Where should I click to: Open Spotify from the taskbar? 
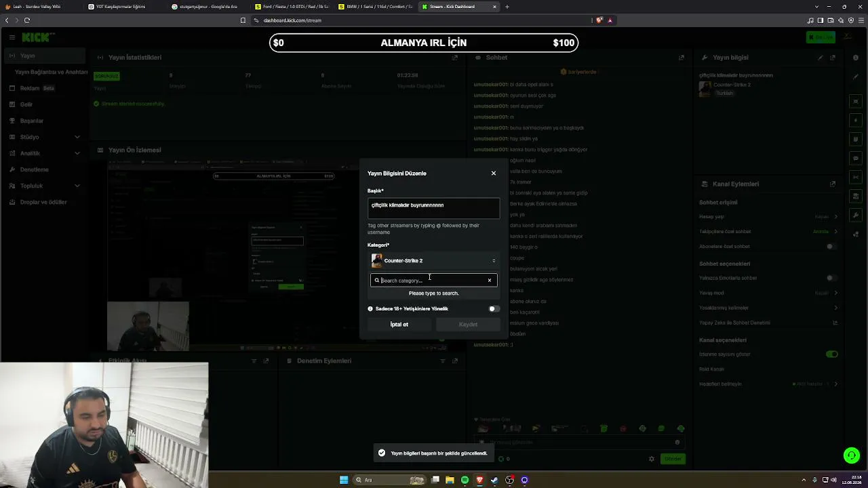[x=465, y=480]
